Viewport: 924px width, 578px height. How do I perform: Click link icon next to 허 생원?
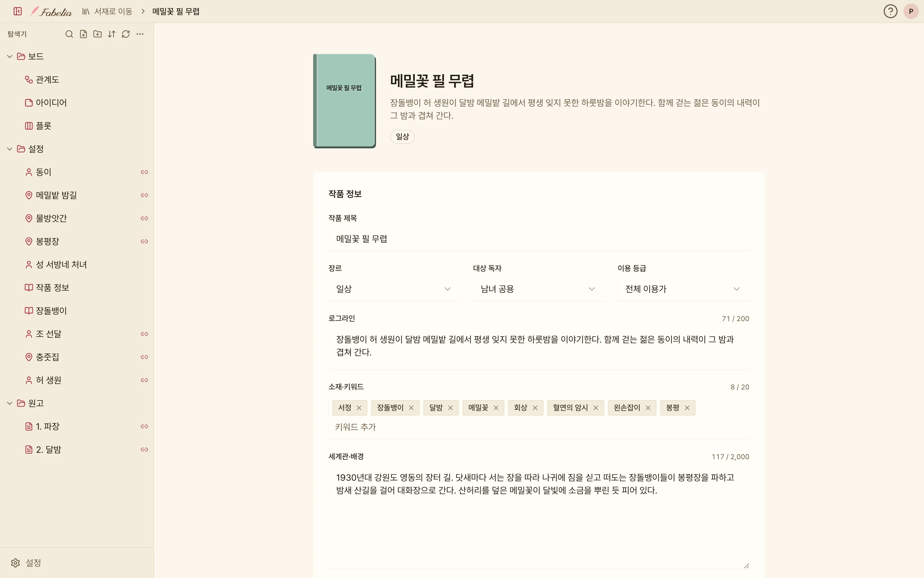click(144, 381)
